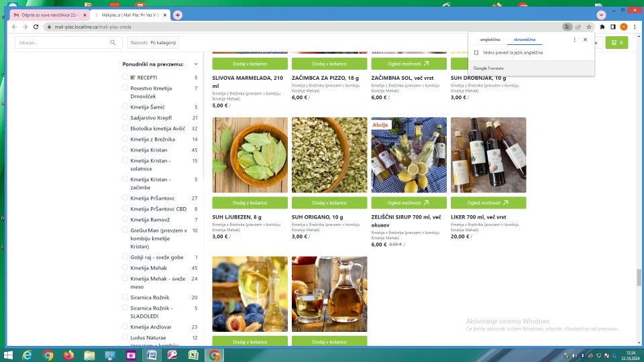Select the Maliplac.si browser tab
Viewport: 644px width, 362px height.
pos(129,15)
